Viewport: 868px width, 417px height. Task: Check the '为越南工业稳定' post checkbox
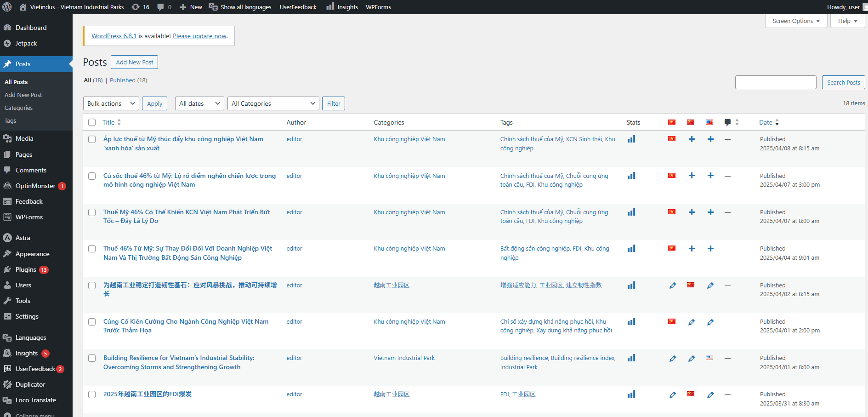coord(92,286)
